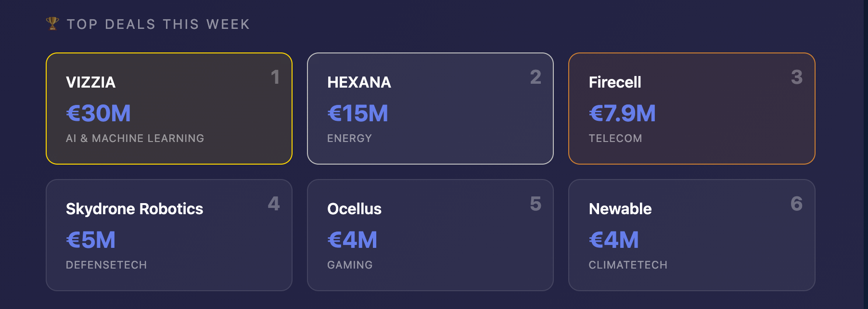Viewport: 868px width, 309px height.
Task: Select the Gaming sector label
Action: (x=350, y=265)
